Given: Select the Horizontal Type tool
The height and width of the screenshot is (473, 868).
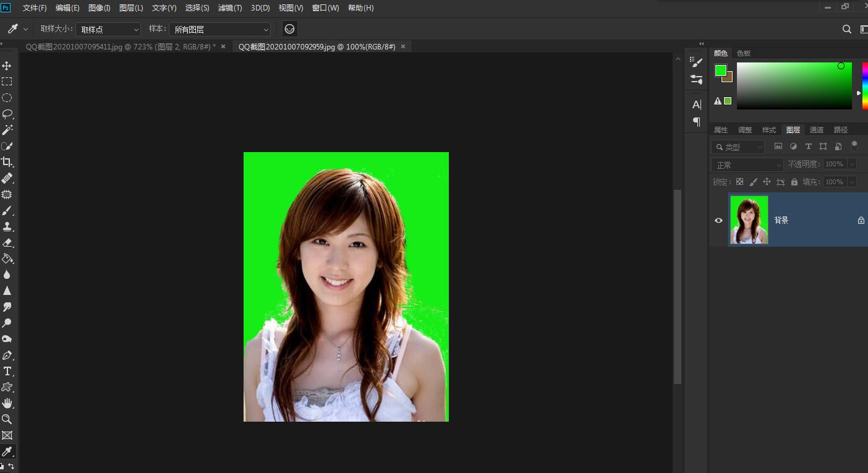Looking at the screenshot, I should pos(7,371).
